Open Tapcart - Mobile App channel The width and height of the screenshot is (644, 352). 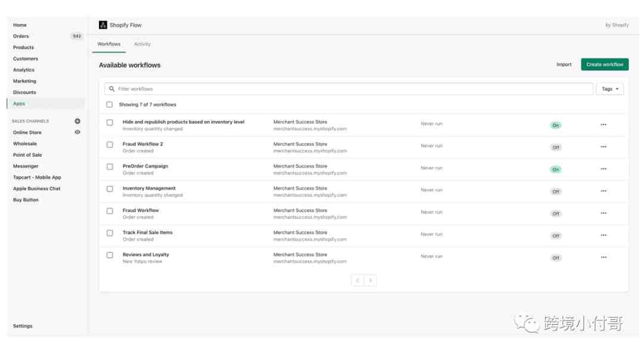37,177
